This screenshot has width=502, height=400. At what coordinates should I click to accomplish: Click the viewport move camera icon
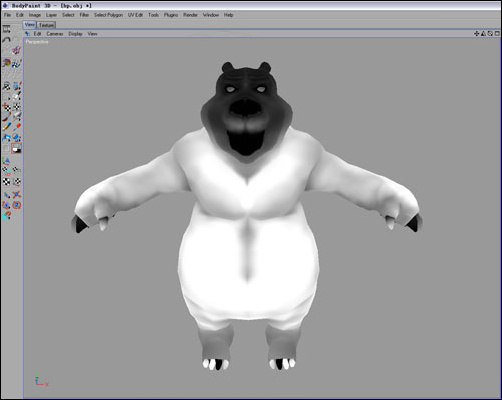(476, 33)
